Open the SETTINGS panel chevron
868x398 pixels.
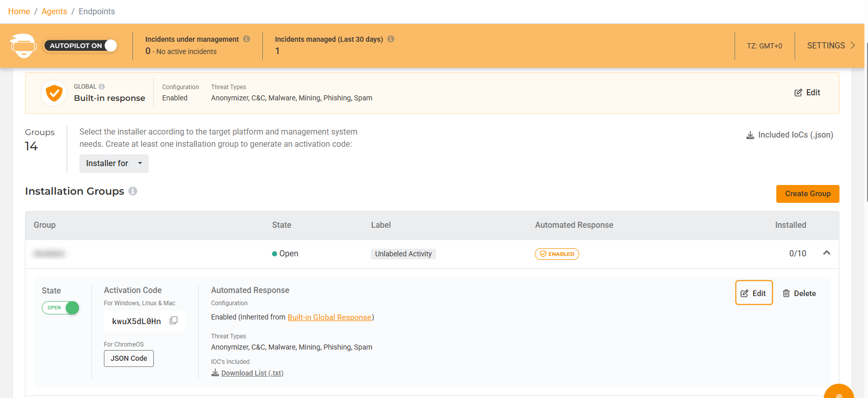(853, 46)
